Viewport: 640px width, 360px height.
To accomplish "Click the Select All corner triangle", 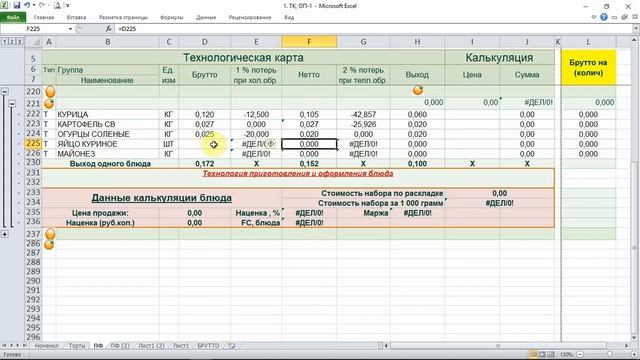I will pos(33,42).
